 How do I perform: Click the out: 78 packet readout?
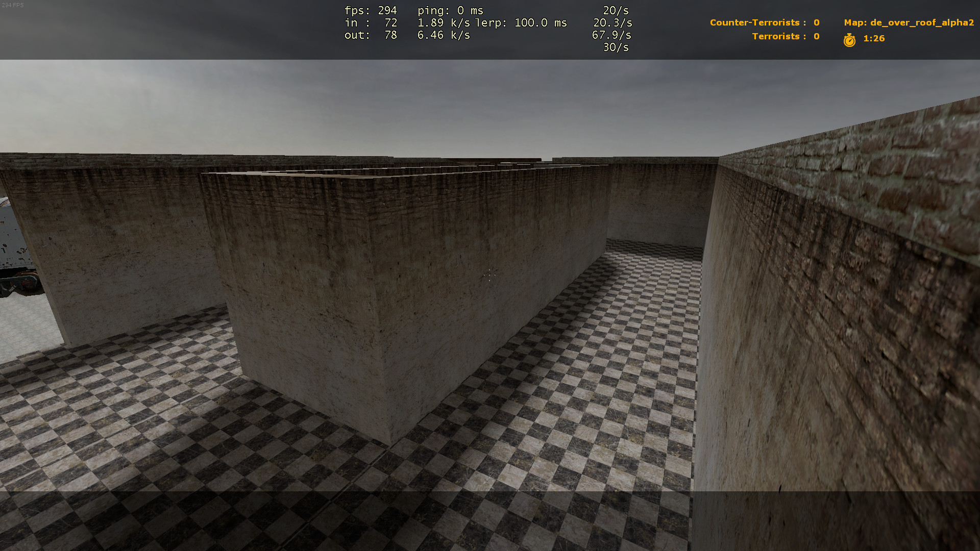click(371, 35)
